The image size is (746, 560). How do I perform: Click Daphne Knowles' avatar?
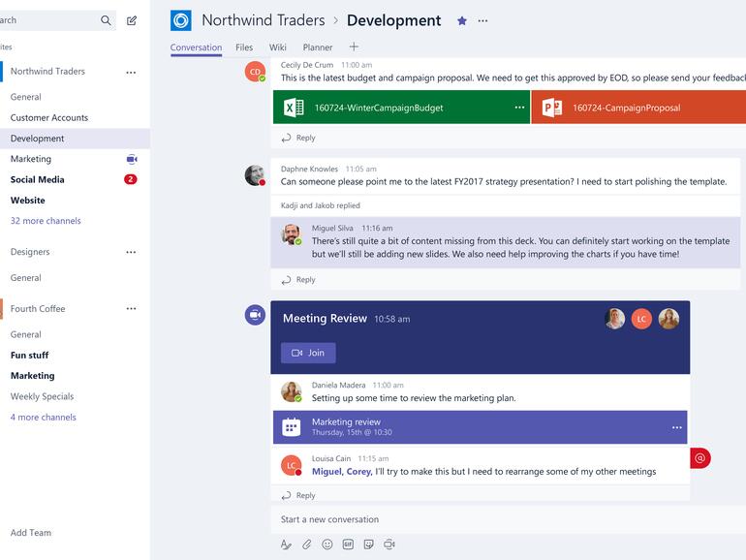[x=255, y=175]
